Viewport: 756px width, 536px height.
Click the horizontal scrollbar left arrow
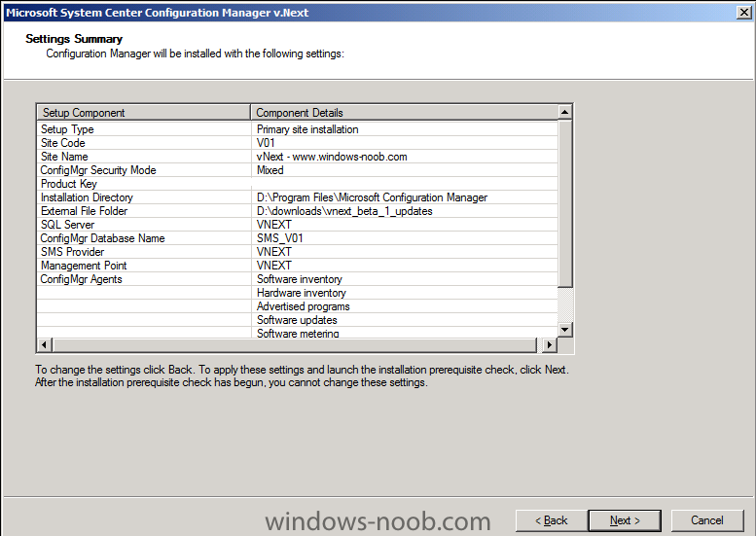click(x=45, y=344)
